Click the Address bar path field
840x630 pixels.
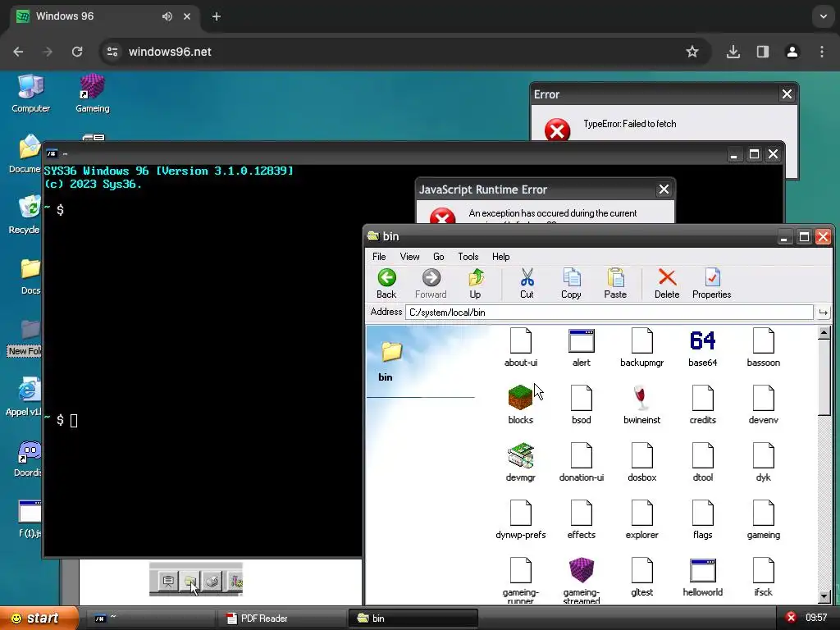609,313
